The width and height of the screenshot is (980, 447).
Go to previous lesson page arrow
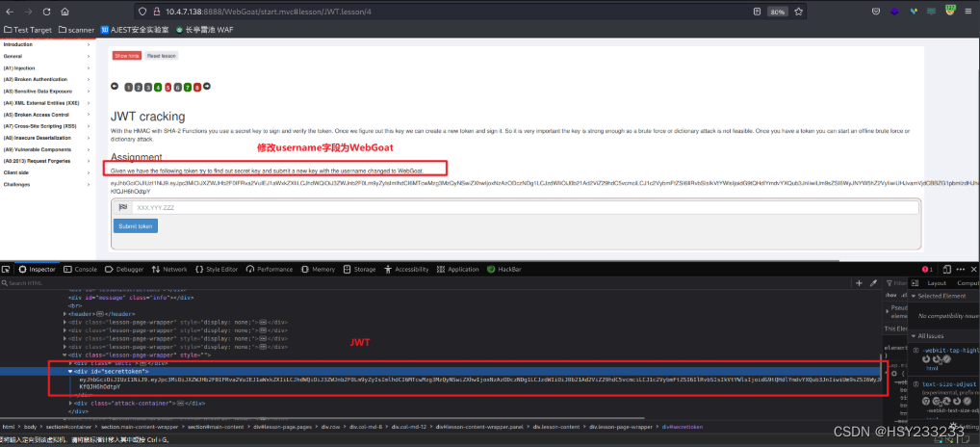115,87
